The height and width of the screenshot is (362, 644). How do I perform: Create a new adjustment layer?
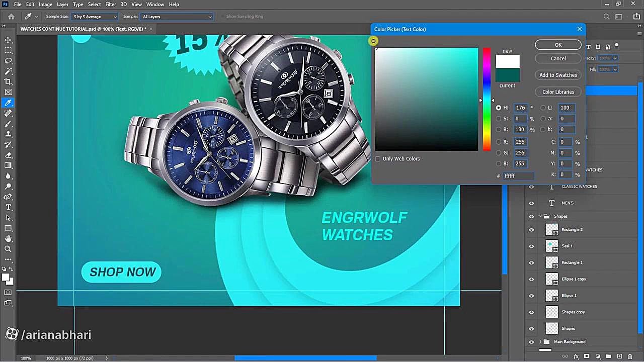(x=598, y=356)
